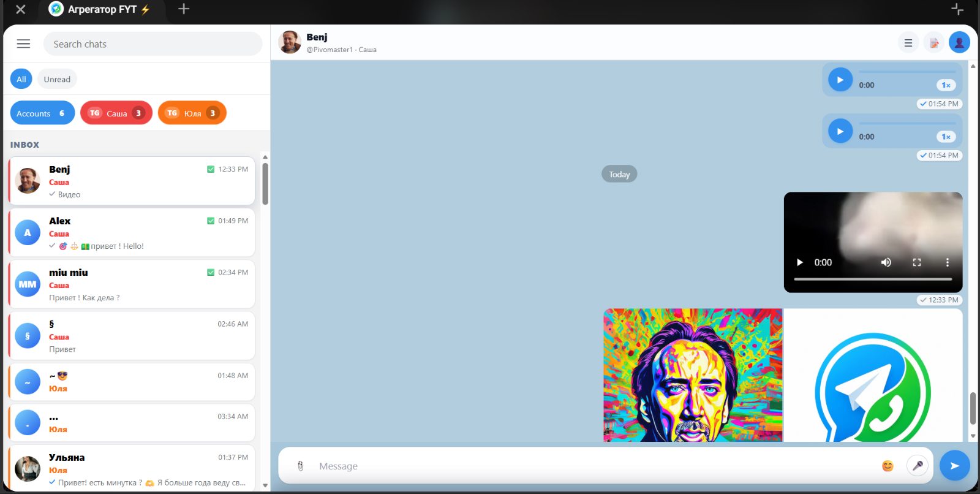Click the chat list scrollbar thumb

tap(265, 183)
